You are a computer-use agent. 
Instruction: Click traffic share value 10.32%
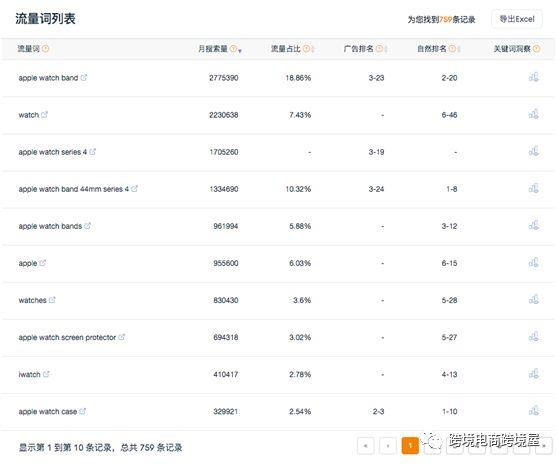(298, 189)
